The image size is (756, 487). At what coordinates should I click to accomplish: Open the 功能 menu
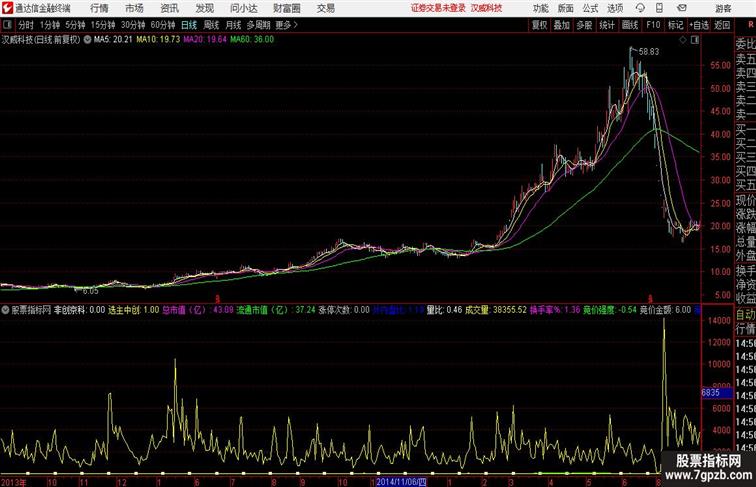pos(540,8)
